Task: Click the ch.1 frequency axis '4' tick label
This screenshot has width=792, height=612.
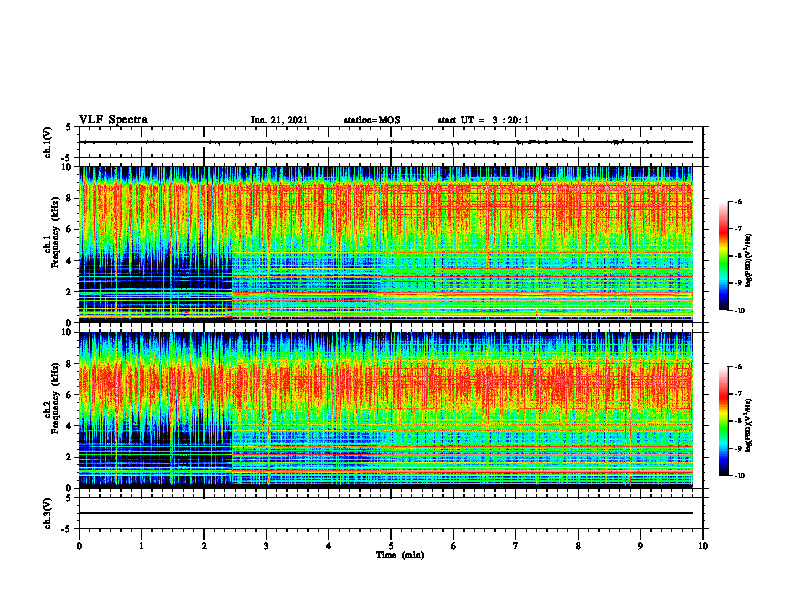Action: (x=69, y=260)
